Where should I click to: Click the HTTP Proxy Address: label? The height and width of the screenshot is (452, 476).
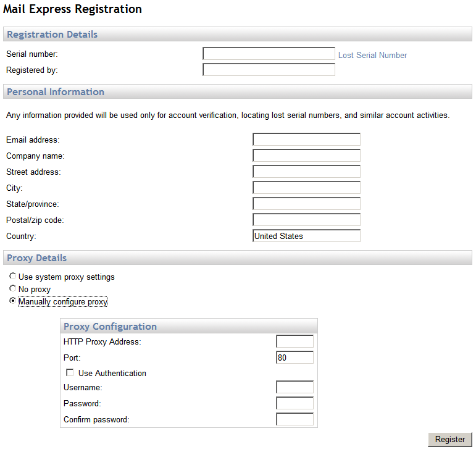(102, 342)
